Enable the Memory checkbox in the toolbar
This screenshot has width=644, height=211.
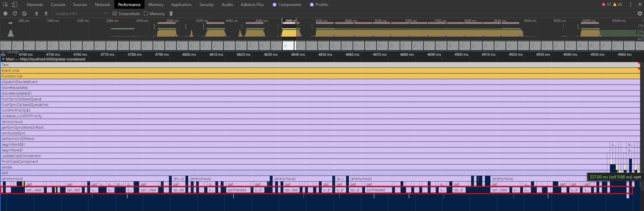tap(146, 13)
